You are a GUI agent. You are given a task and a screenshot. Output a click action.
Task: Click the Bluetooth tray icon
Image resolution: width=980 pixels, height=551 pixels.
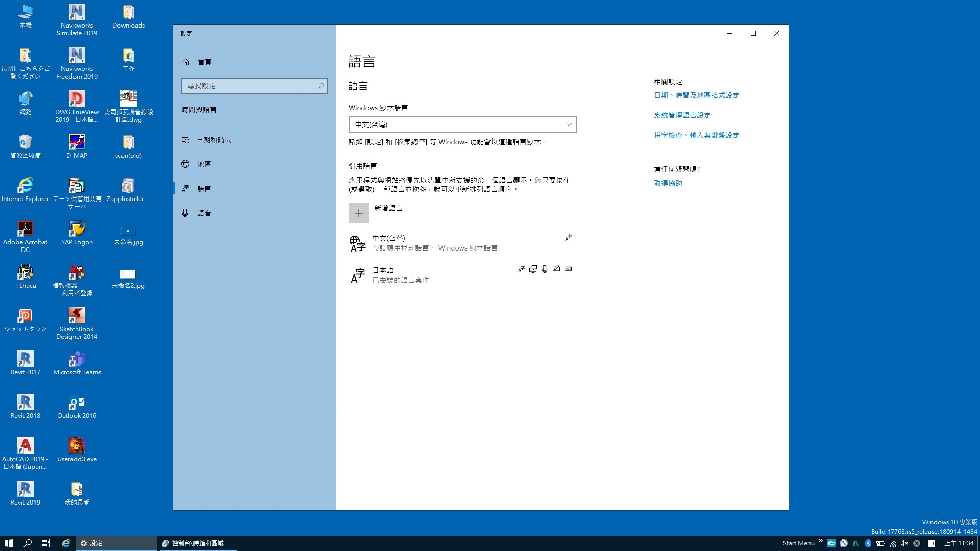point(868,543)
